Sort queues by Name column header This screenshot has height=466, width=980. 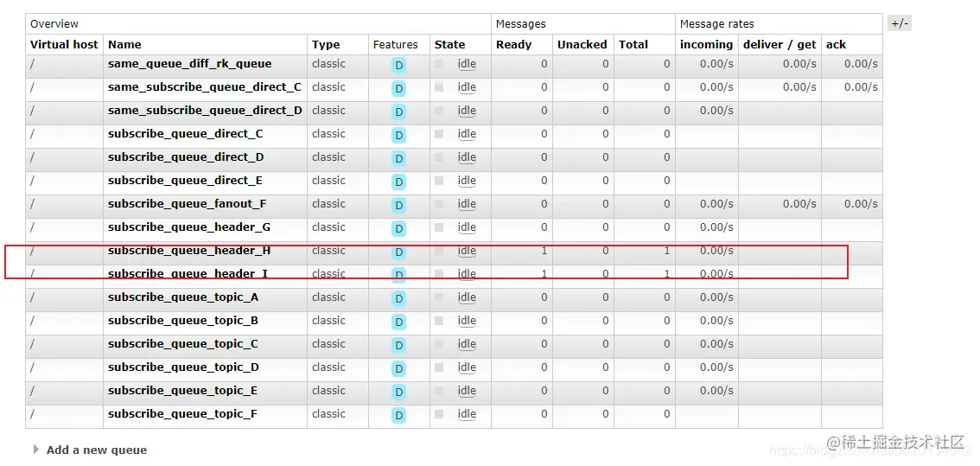pyautogui.click(x=124, y=44)
